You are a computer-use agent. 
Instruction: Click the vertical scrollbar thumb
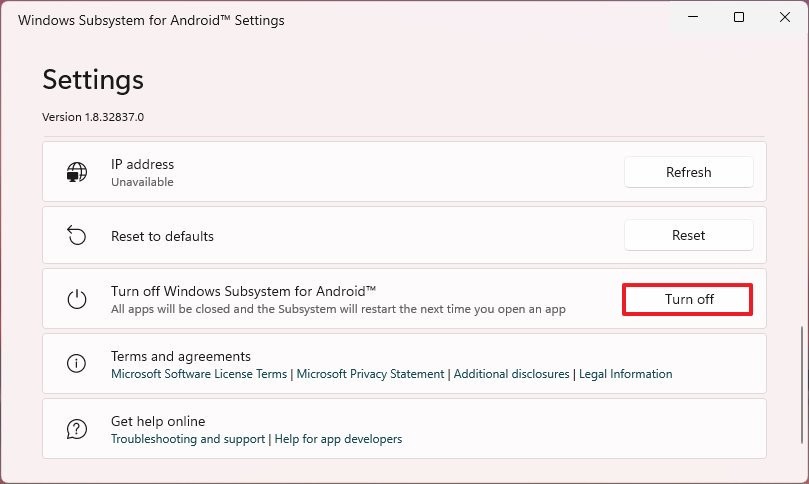[x=801, y=384]
